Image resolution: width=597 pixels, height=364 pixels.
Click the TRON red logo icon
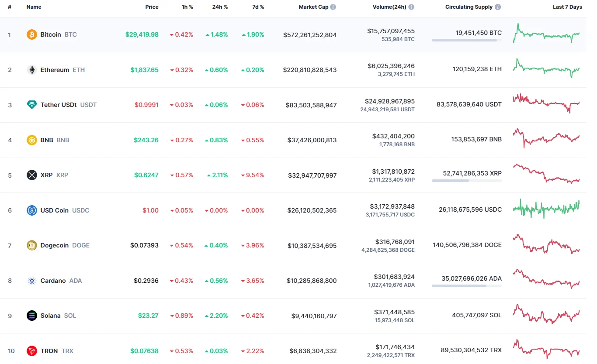pyautogui.click(x=31, y=351)
